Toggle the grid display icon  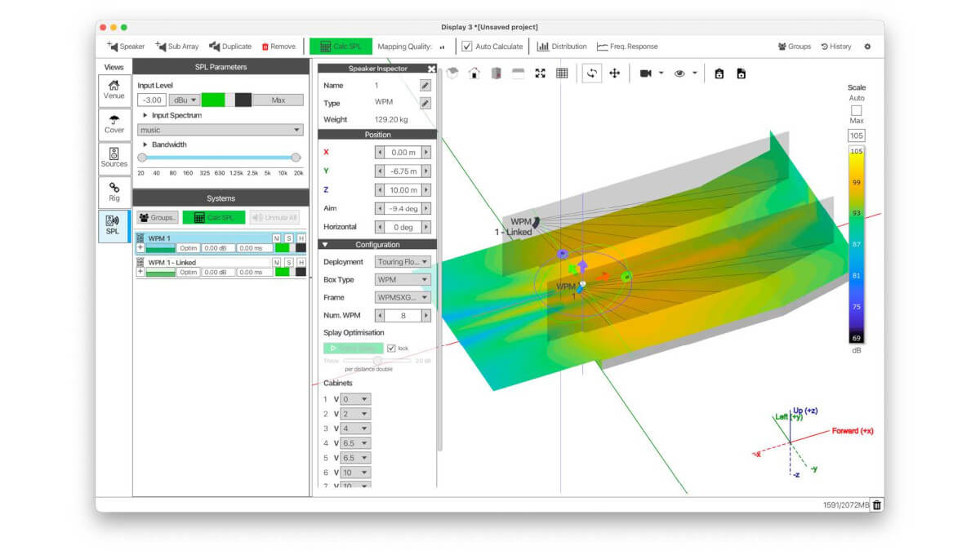(562, 73)
